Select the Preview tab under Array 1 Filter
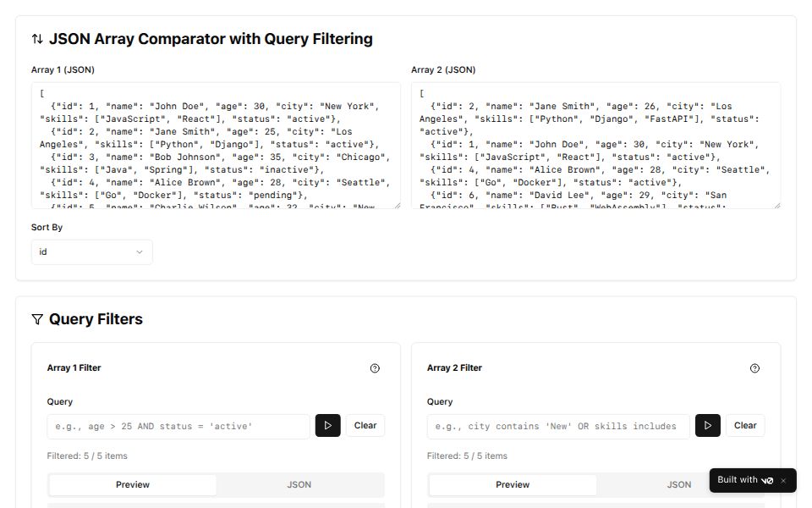Image resolution: width=812 pixels, height=508 pixels. [132, 484]
